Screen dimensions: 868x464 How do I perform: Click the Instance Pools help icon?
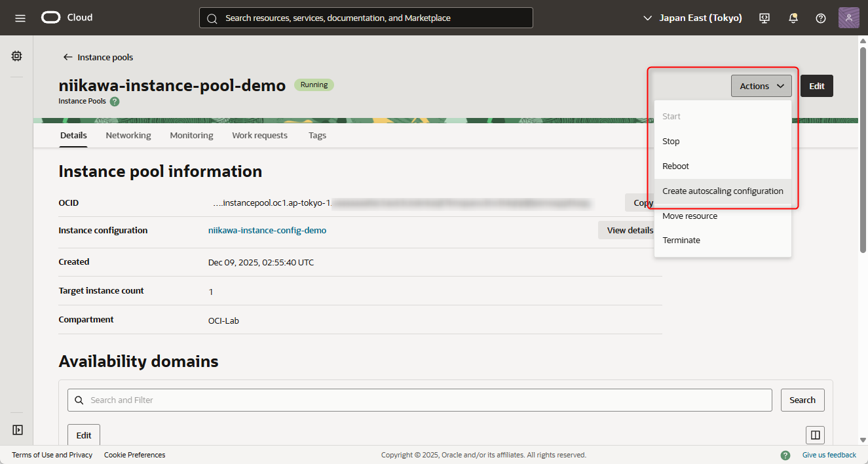[x=115, y=102]
